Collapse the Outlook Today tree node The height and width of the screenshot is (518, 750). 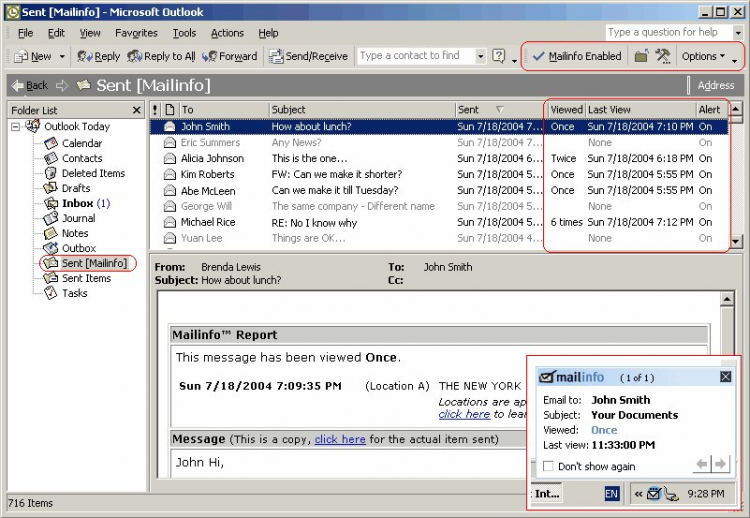point(15,127)
